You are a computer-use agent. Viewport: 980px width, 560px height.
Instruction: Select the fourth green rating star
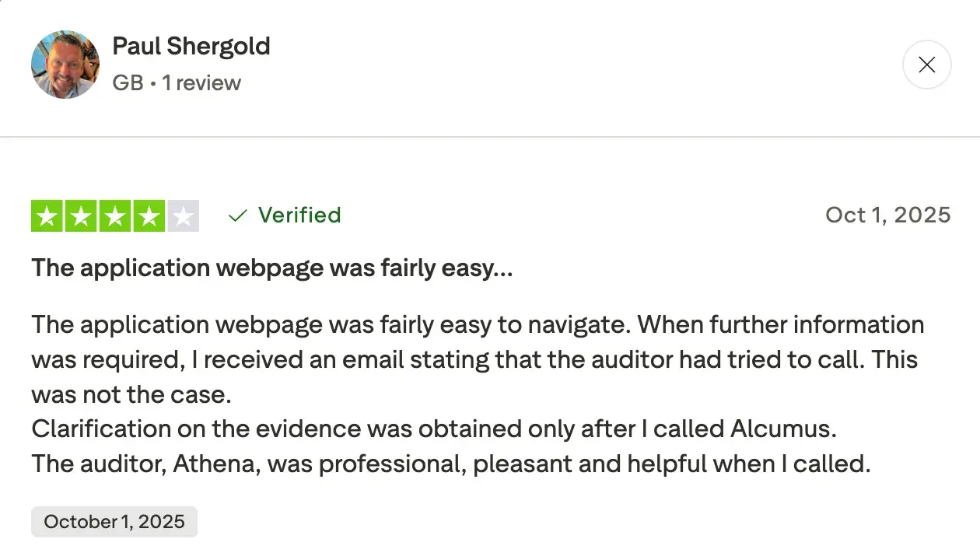tap(149, 216)
